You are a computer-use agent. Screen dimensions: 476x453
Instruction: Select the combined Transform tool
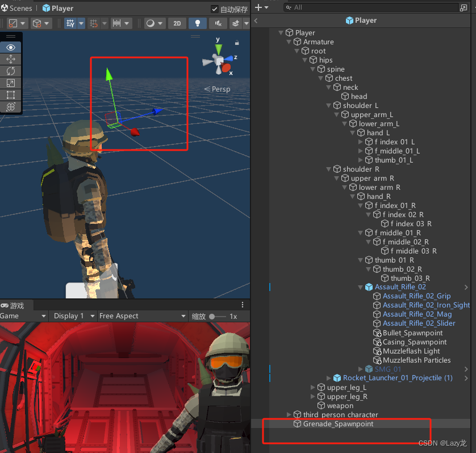coord(11,107)
